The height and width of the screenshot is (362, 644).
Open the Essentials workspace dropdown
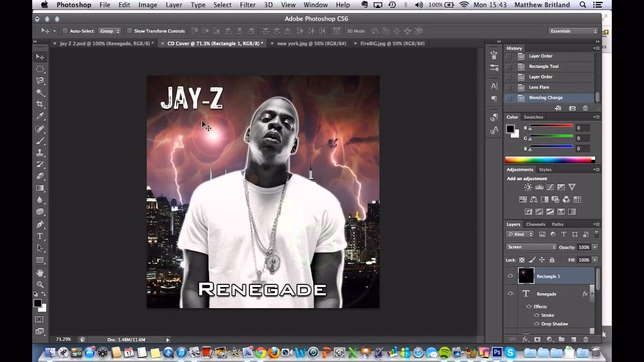click(x=573, y=31)
